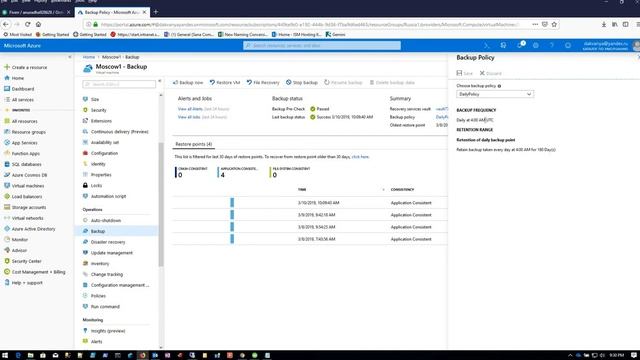Select Identity in resource menu
Image resolution: width=640 pixels, height=360 pixels.
click(94, 164)
